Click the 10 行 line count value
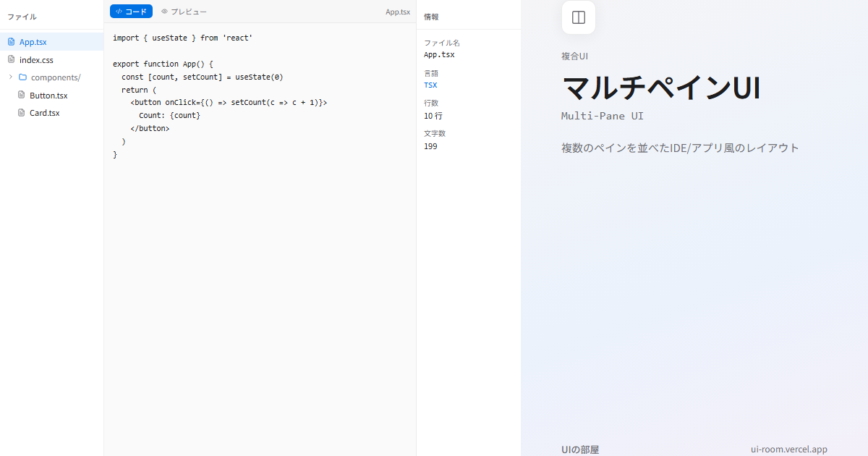Screen dimensions: 868x456 433,116
